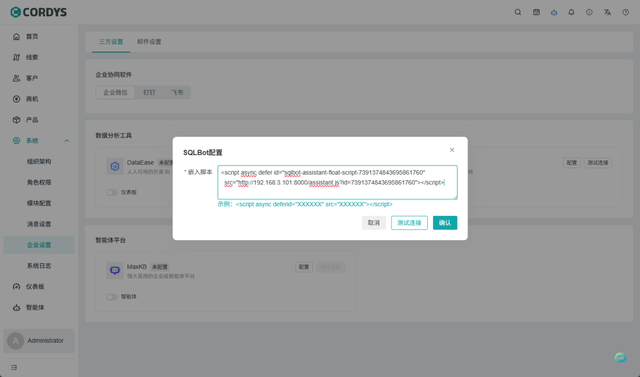Open 消息设置 submenu item
640x377 pixels.
coord(39,224)
